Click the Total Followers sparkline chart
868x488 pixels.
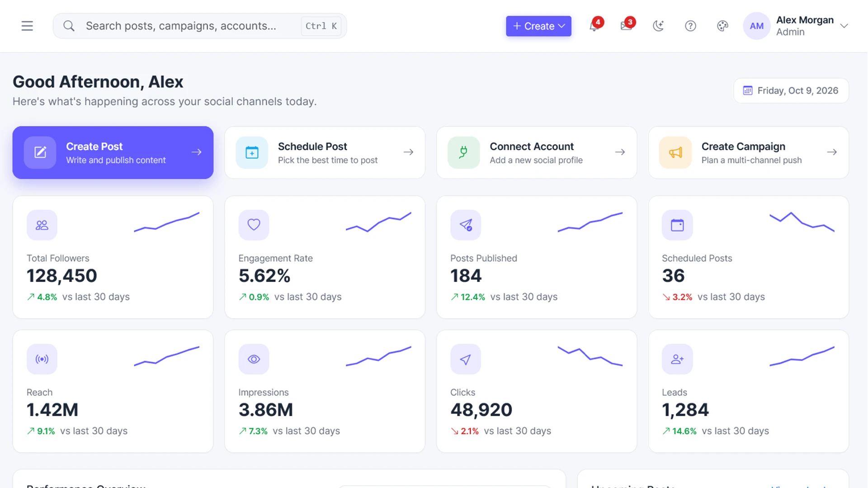[x=167, y=222]
